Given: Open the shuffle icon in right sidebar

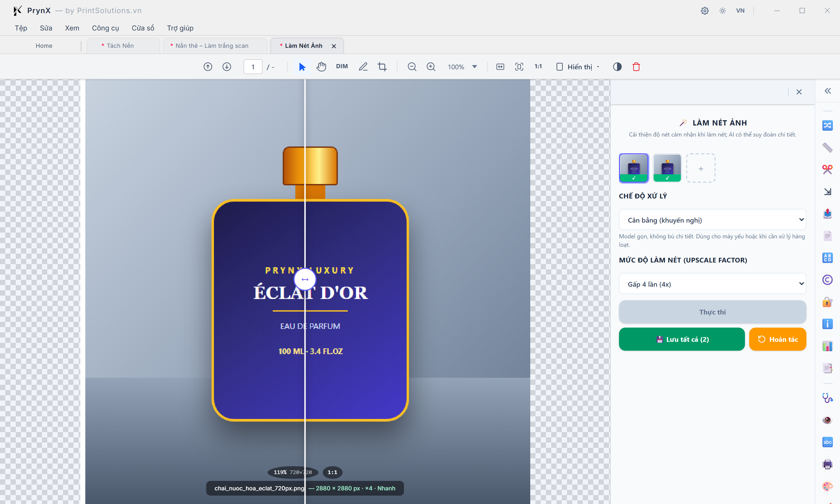Looking at the screenshot, I should [827, 126].
